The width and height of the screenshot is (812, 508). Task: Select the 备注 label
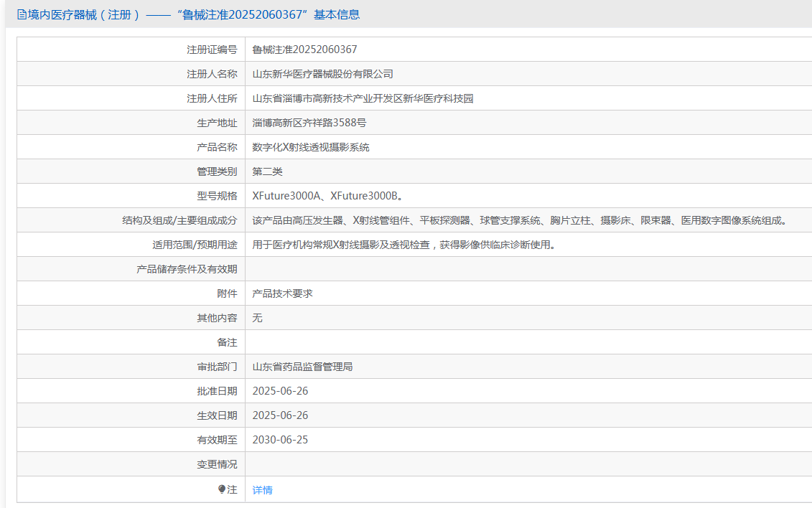[227, 342]
